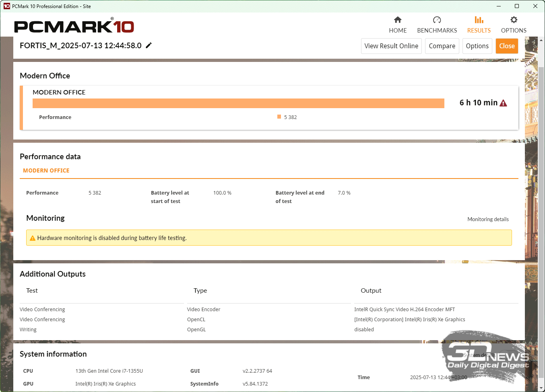The image size is (545, 392).
Task: Click the red warning triangle beside 6 h 10 min
Action: tap(503, 103)
